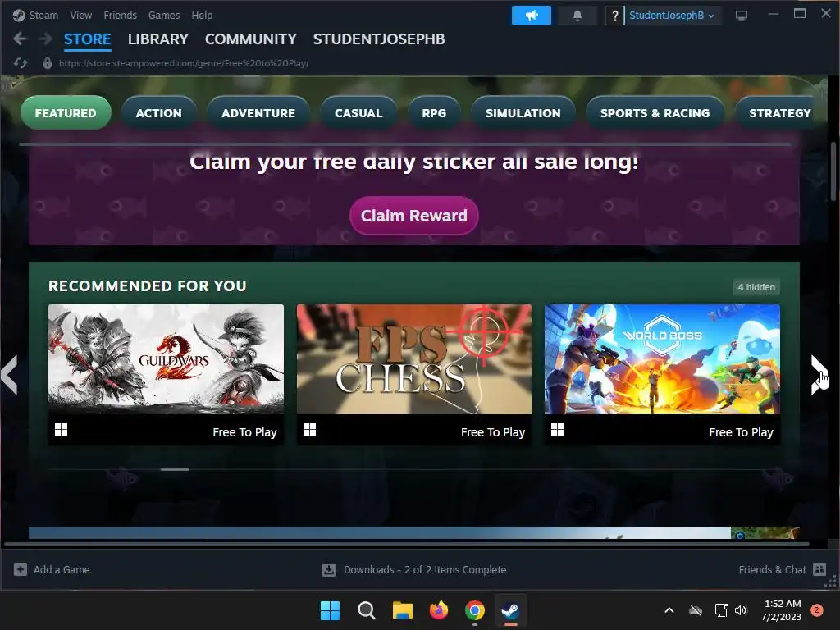Open Guild Wars 2 game thumbnail
This screenshot has height=630, width=840.
[x=166, y=359]
